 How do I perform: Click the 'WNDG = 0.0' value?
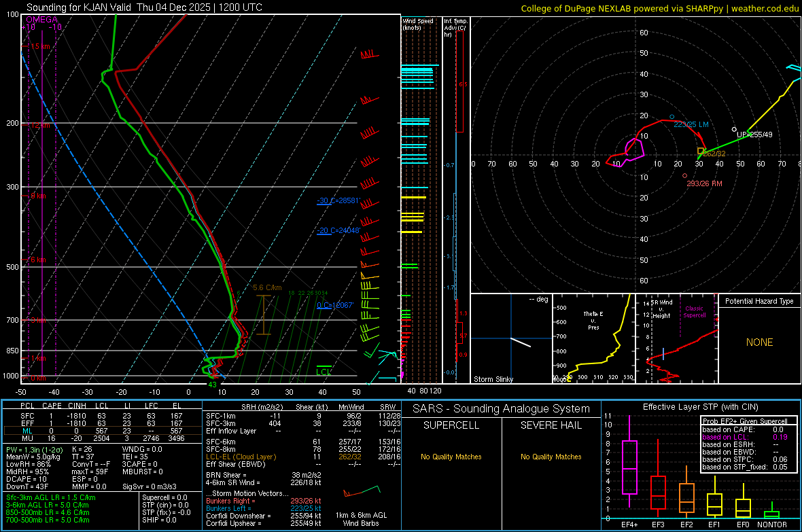(x=142, y=450)
